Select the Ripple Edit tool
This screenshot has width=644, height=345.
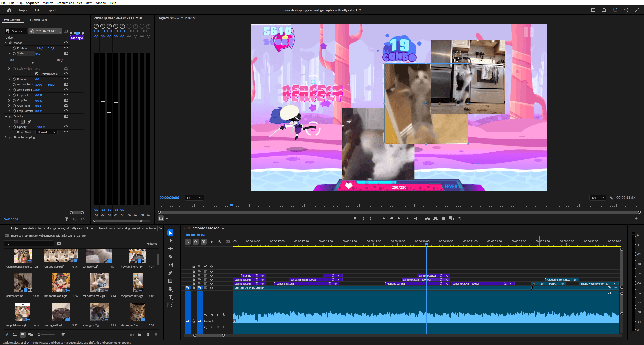coord(170,249)
